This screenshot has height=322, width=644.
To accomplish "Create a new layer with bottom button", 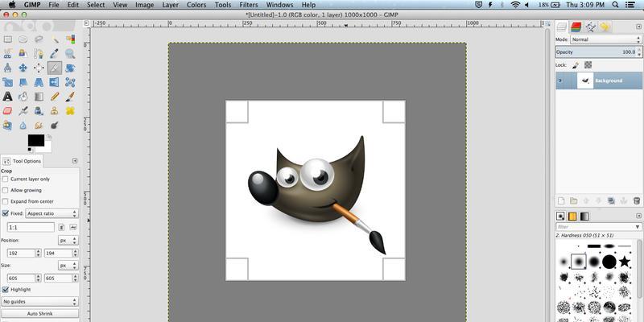I will [561, 200].
